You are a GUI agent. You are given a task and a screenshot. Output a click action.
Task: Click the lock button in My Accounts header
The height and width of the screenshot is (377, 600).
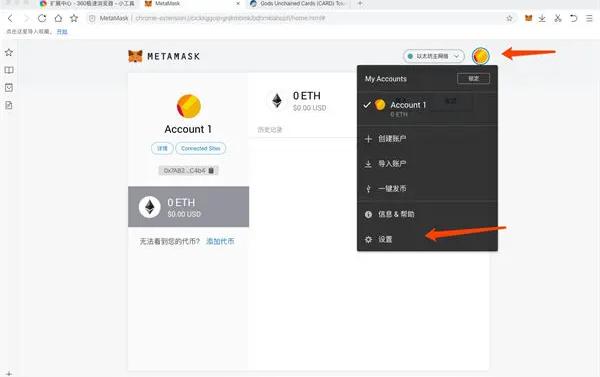[x=473, y=78]
